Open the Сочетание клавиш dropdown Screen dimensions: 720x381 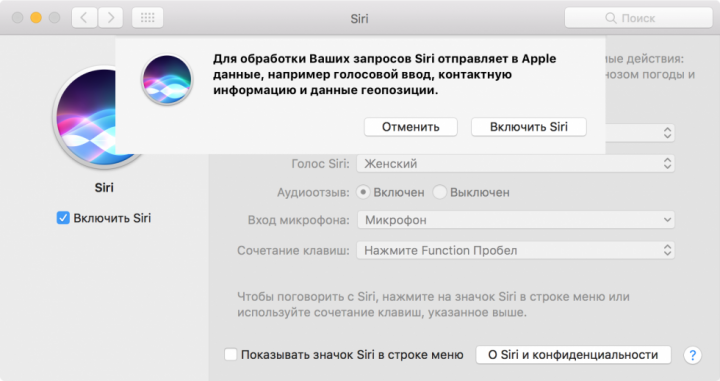pyautogui.click(x=516, y=250)
